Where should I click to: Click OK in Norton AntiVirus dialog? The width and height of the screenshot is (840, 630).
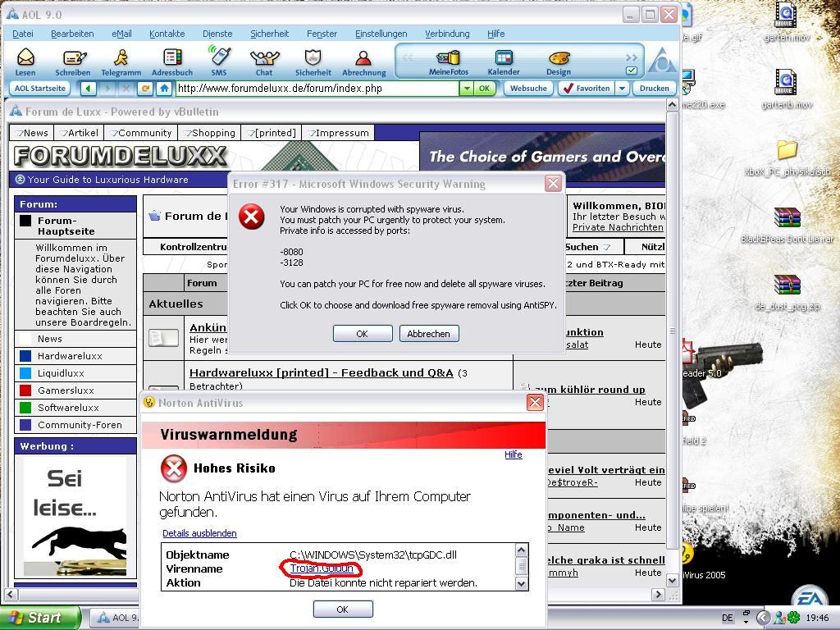[x=342, y=609]
